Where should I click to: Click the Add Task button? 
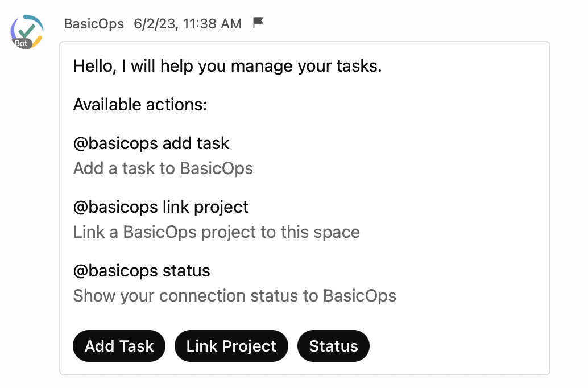[x=119, y=346]
